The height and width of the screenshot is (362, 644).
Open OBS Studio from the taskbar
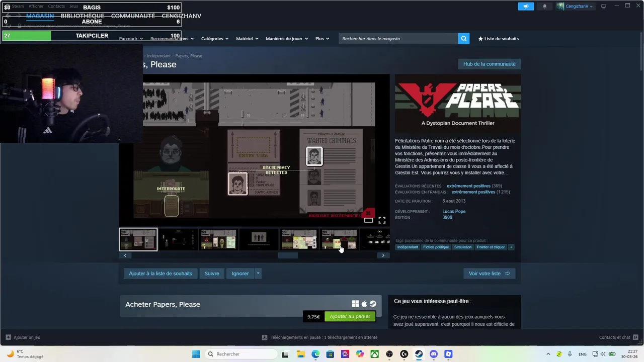click(389, 354)
